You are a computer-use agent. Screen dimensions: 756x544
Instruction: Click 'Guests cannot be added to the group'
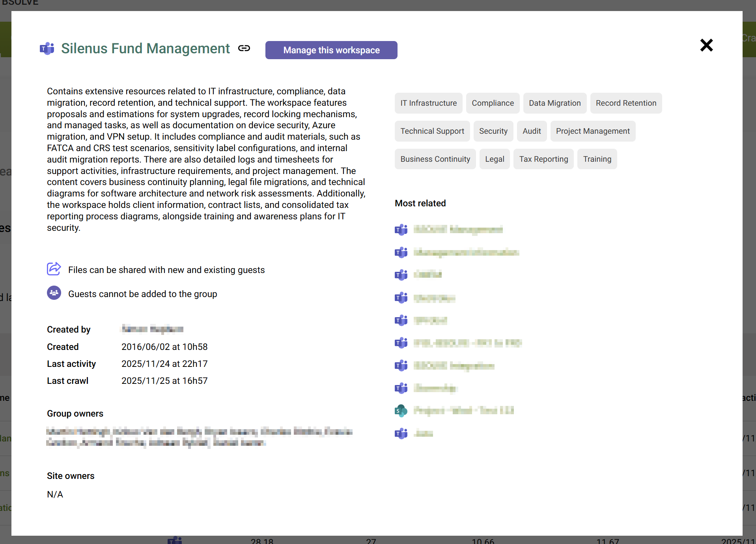click(143, 294)
